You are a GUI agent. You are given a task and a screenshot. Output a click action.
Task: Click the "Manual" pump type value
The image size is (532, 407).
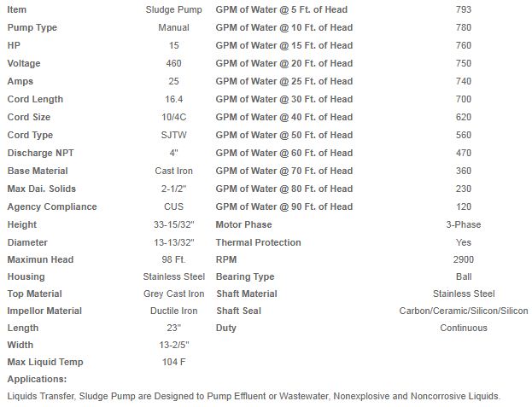tap(173, 27)
